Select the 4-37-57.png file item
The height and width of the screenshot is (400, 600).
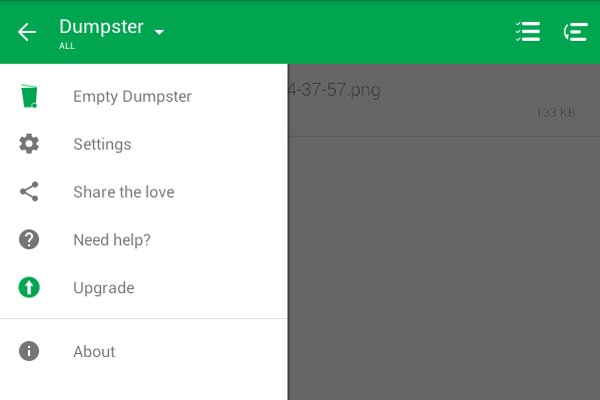(444, 100)
